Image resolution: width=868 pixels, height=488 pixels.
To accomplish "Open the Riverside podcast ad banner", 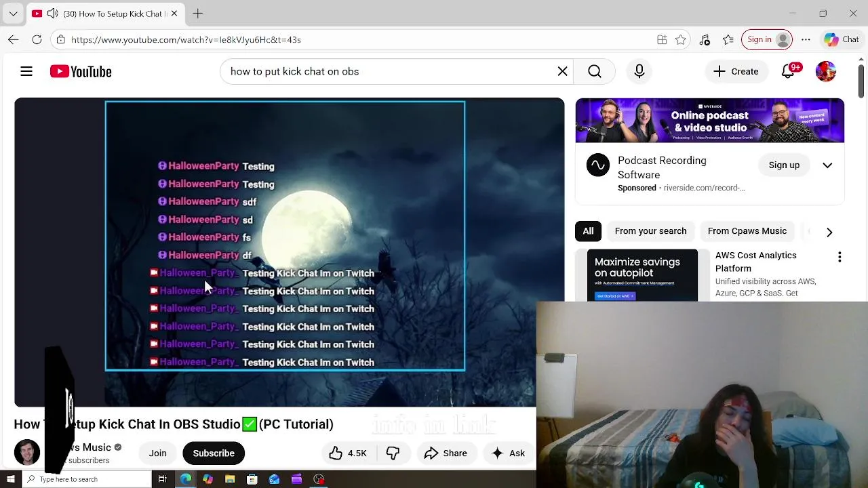I will coord(709,121).
